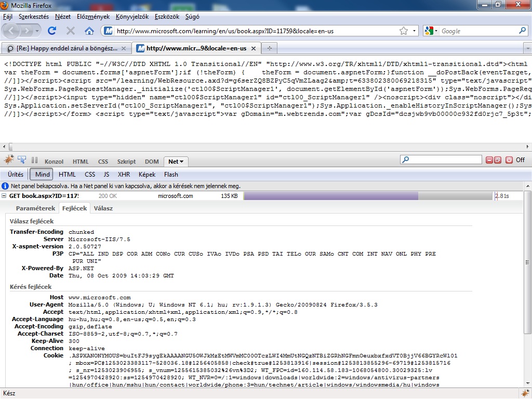Close the microsoft.com locale=en-us tab
This screenshot has height=399, width=532.
[253, 48]
